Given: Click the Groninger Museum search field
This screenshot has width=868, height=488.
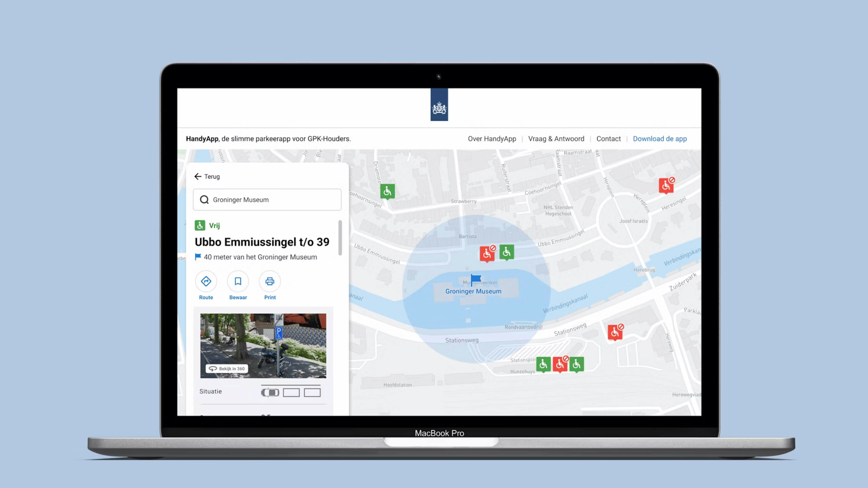Looking at the screenshot, I should (267, 200).
